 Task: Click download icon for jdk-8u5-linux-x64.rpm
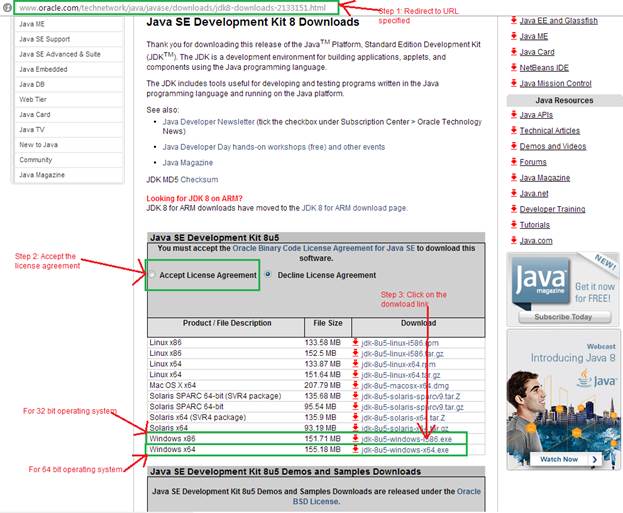pyautogui.click(x=355, y=364)
